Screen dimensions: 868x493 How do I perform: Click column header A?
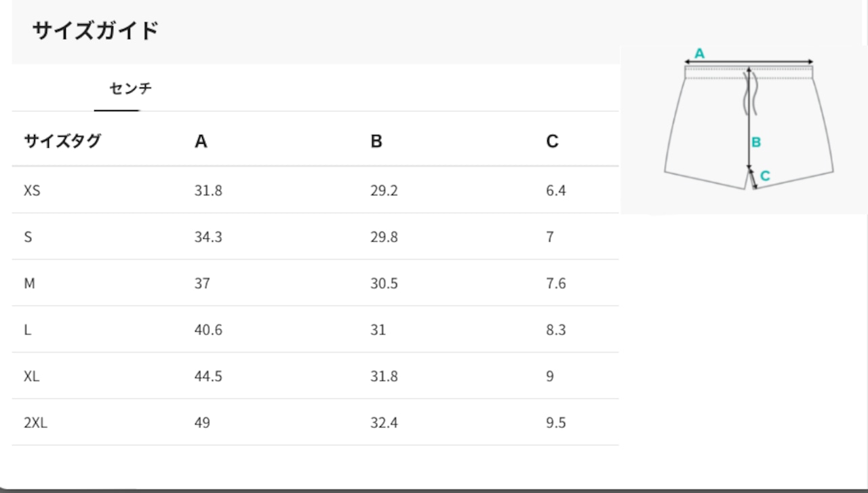click(x=201, y=141)
